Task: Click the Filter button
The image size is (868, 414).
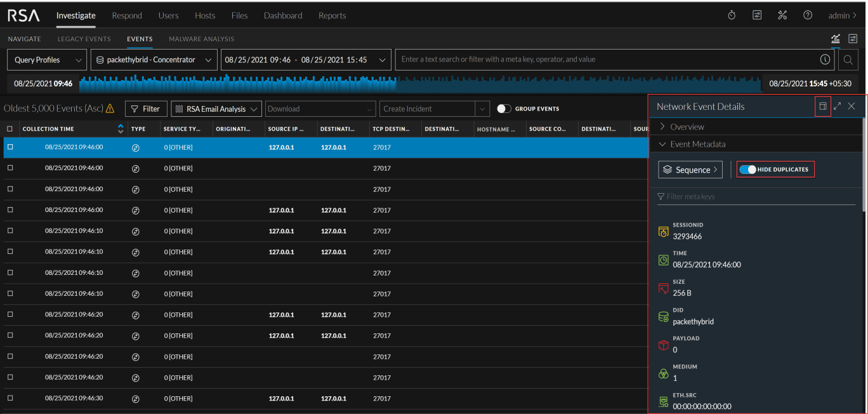Action: click(146, 109)
